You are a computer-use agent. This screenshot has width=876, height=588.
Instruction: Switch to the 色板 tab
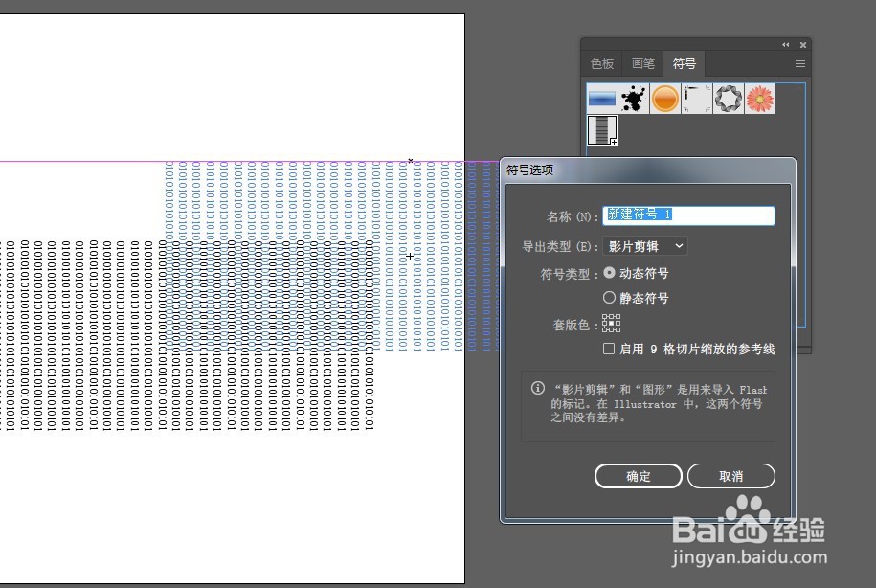601,63
